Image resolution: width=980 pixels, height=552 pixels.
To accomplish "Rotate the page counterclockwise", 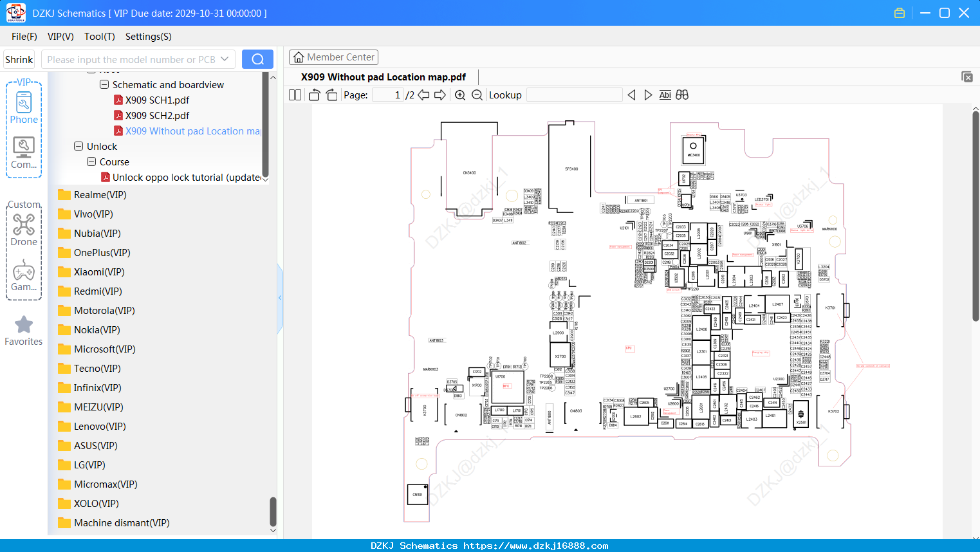I will 315,95.
